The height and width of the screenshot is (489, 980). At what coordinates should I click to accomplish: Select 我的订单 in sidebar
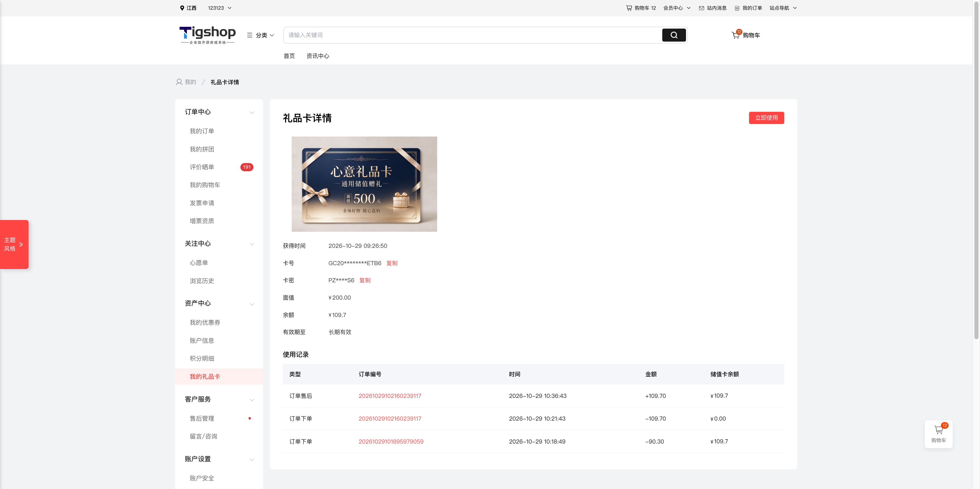(x=202, y=131)
